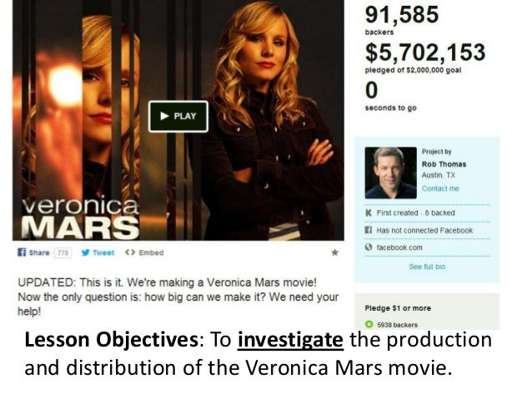Click the Embed text label
532x399 pixels.
(151, 253)
